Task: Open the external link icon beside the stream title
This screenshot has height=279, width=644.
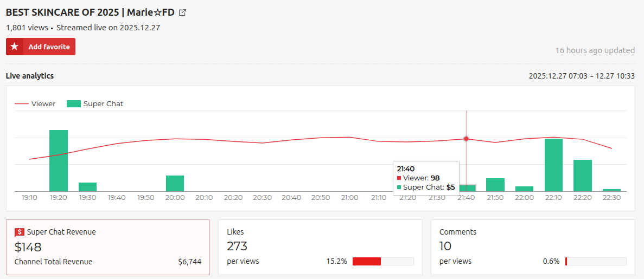Action: point(183,12)
